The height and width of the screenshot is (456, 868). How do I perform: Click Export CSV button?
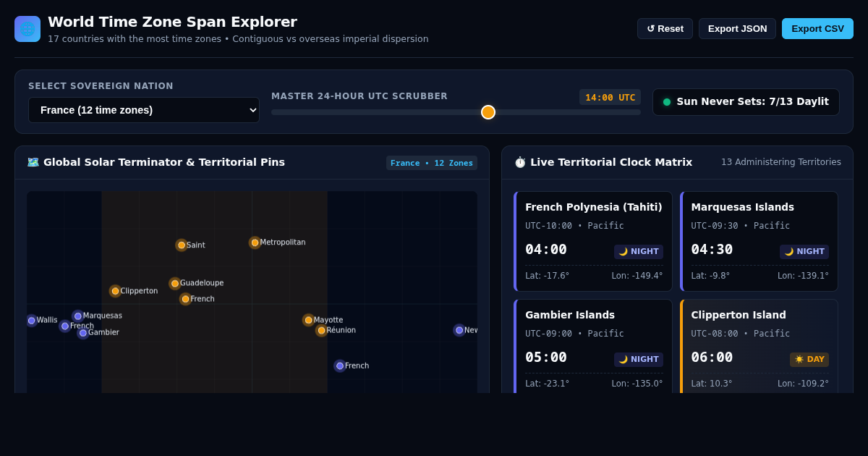pos(817,29)
